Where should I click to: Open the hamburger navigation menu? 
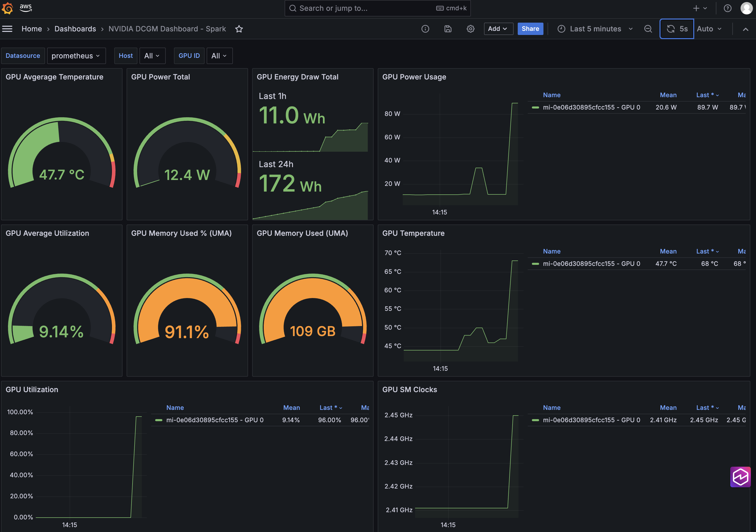pyautogui.click(x=7, y=29)
